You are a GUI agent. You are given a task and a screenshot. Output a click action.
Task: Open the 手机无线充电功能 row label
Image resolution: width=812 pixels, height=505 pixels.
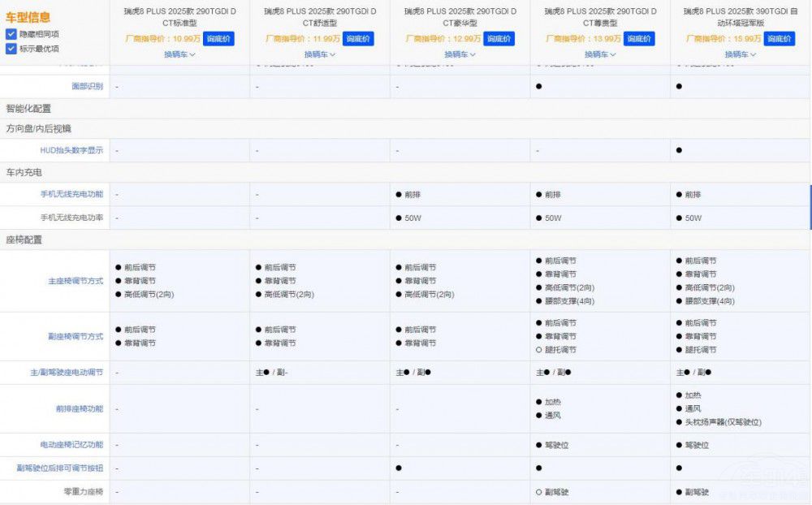coord(71,195)
